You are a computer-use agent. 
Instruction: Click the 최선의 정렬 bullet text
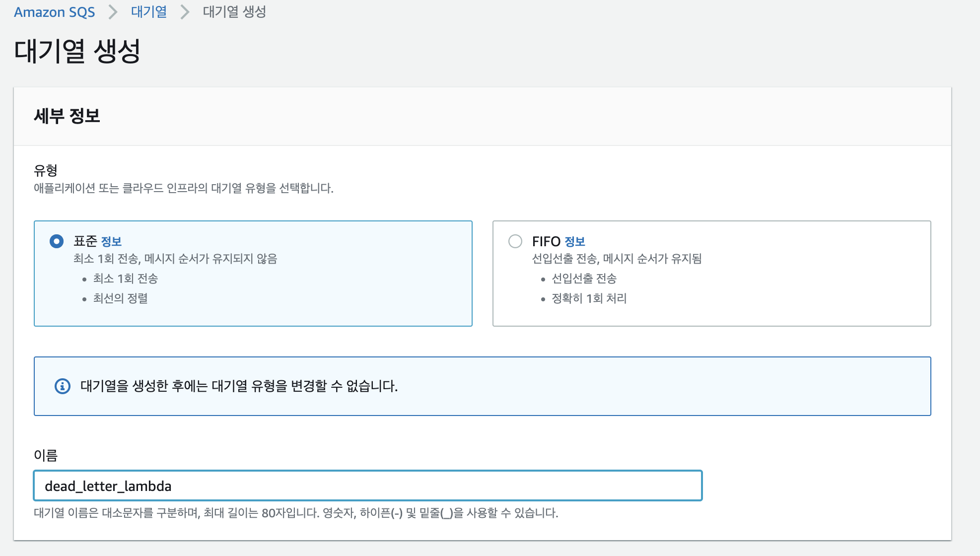pyautogui.click(x=121, y=298)
